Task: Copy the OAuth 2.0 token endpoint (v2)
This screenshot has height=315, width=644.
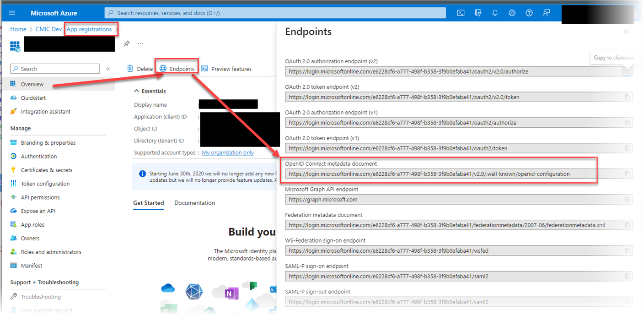Action: coord(628,97)
